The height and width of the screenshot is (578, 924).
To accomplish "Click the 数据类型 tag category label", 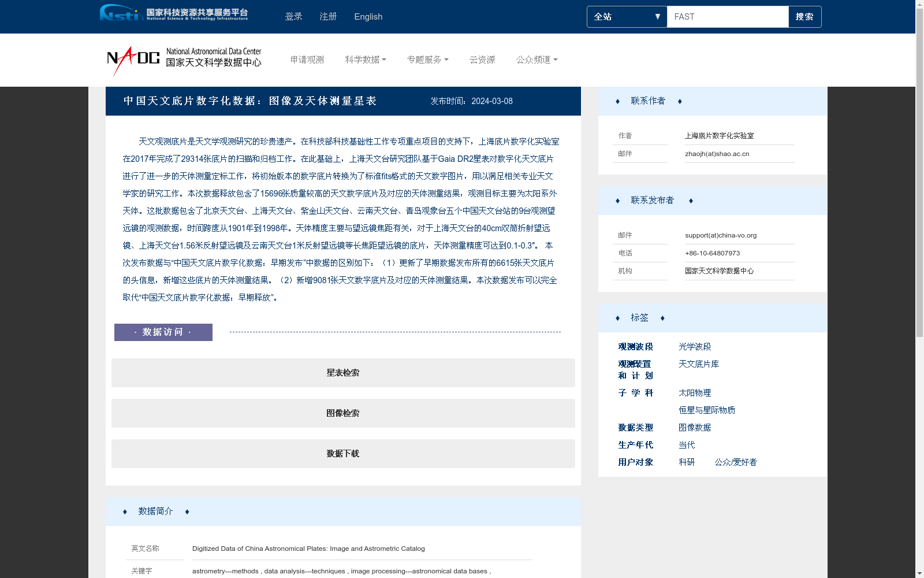I will click(x=636, y=428).
